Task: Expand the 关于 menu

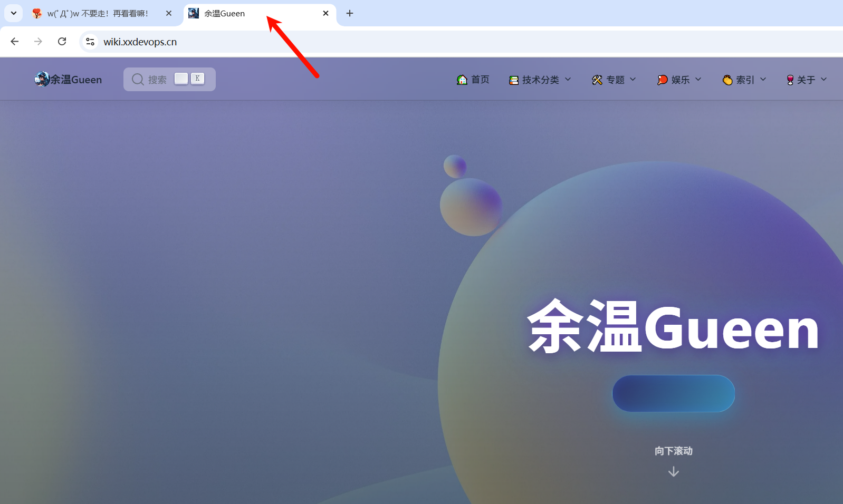Action: [806, 80]
